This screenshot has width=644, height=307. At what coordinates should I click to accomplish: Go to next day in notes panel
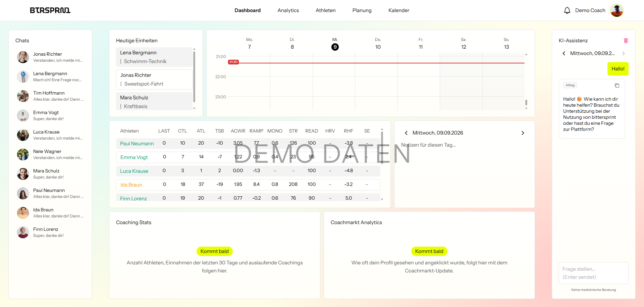tap(523, 133)
